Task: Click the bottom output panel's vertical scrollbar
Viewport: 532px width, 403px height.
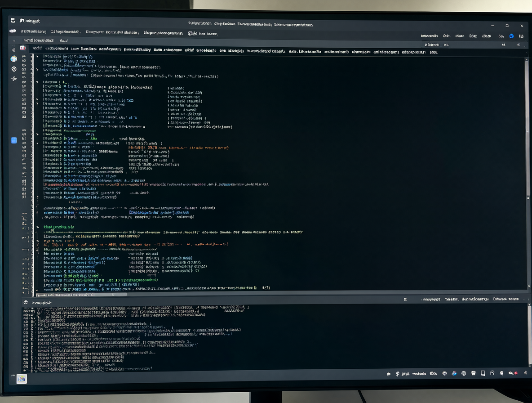Action: [x=529, y=336]
